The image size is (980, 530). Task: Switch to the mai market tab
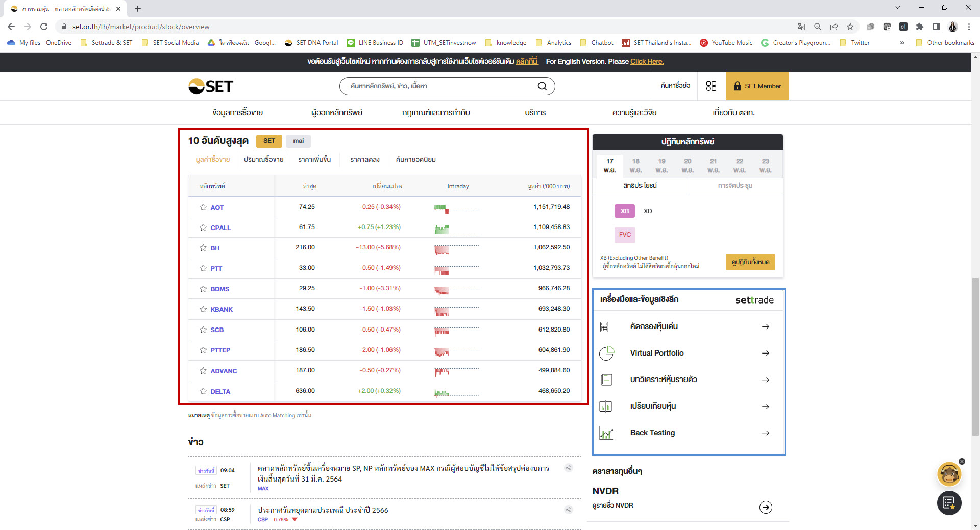pos(298,141)
